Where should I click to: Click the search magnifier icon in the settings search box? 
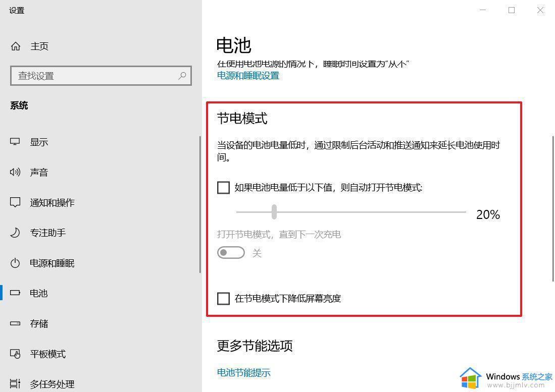[x=182, y=75]
